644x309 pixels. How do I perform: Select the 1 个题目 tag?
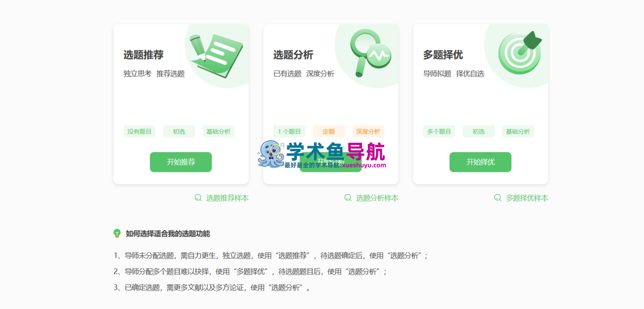pyautogui.click(x=289, y=132)
